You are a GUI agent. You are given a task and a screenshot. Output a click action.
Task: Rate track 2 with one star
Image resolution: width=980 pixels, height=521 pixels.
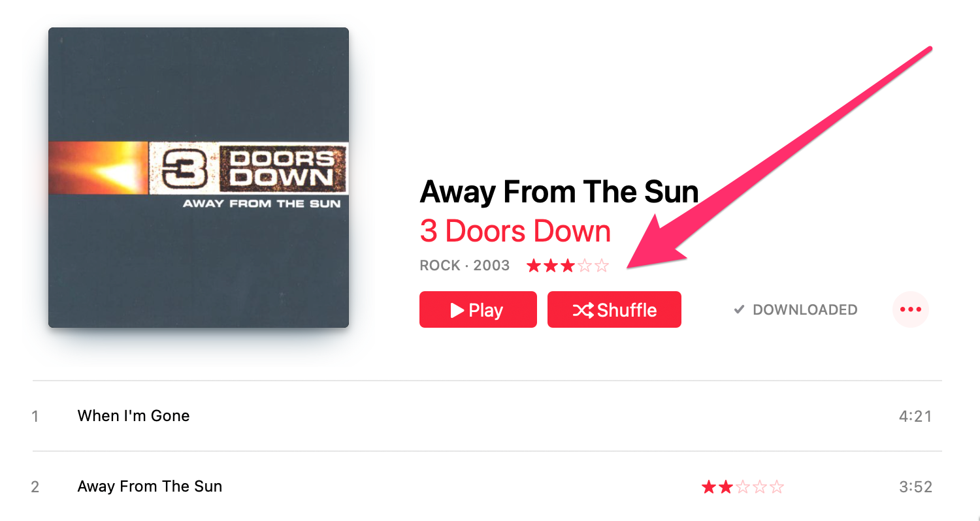(709, 487)
